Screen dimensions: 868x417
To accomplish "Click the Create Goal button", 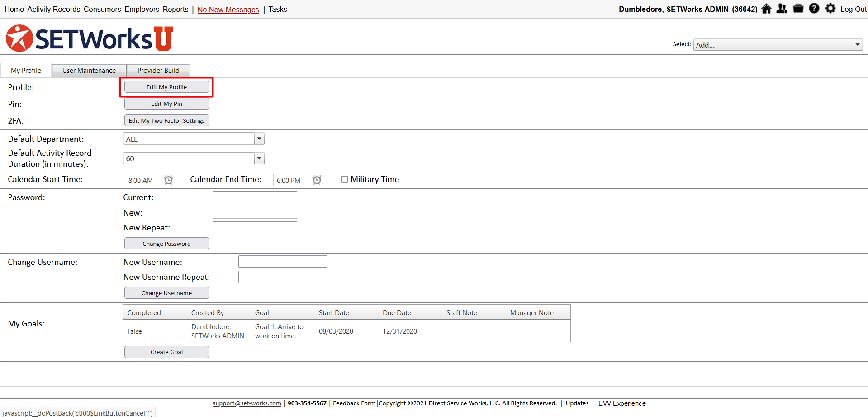I will pyautogui.click(x=166, y=352).
